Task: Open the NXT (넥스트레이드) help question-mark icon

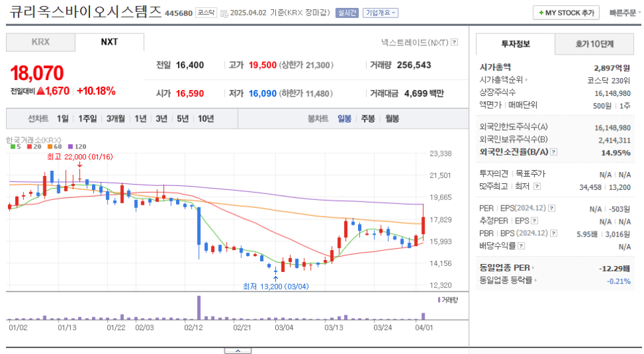Action: [454, 42]
